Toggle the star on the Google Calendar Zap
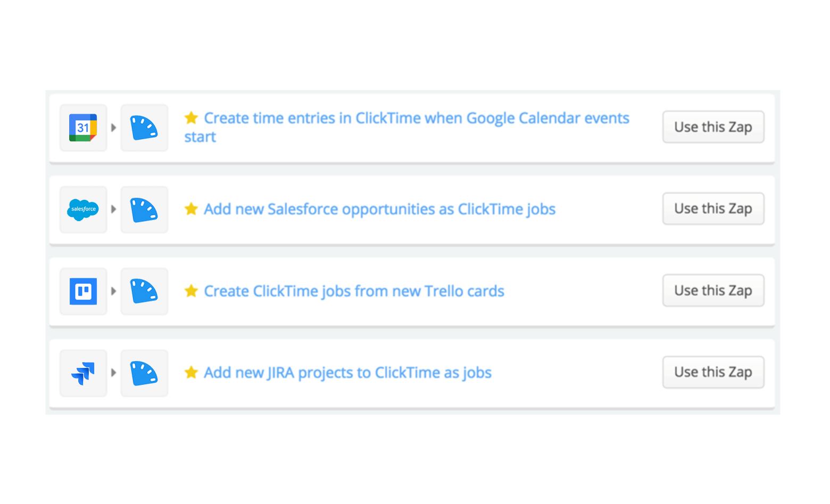 coord(191,118)
